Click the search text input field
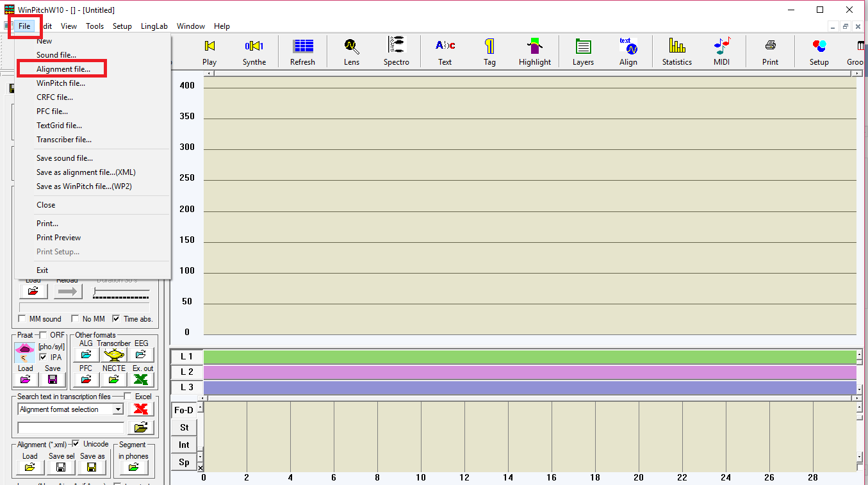The image size is (868, 485). pyautogui.click(x=71, y=427)
